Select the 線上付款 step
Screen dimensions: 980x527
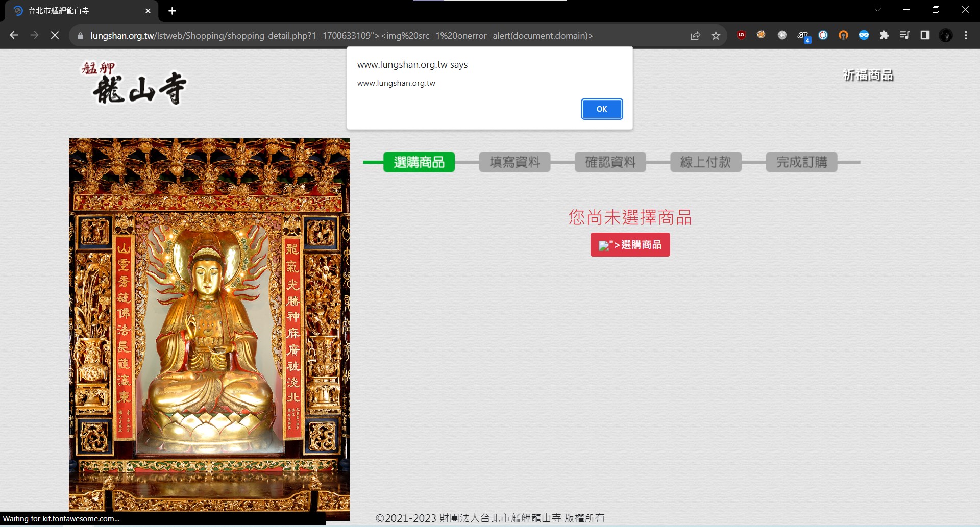706,162
